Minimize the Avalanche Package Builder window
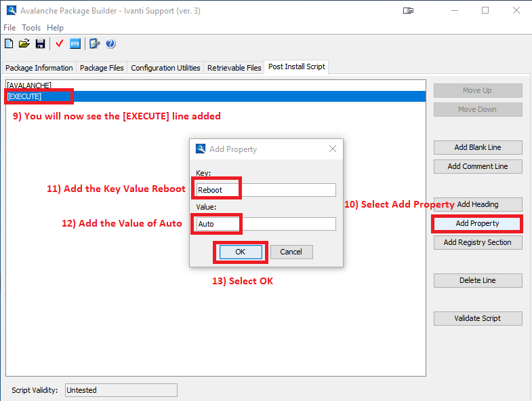 point(455,11)
